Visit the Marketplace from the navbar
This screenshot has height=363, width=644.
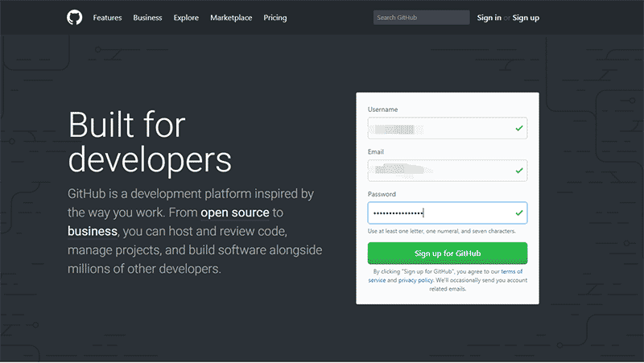(x=231, y=18)
